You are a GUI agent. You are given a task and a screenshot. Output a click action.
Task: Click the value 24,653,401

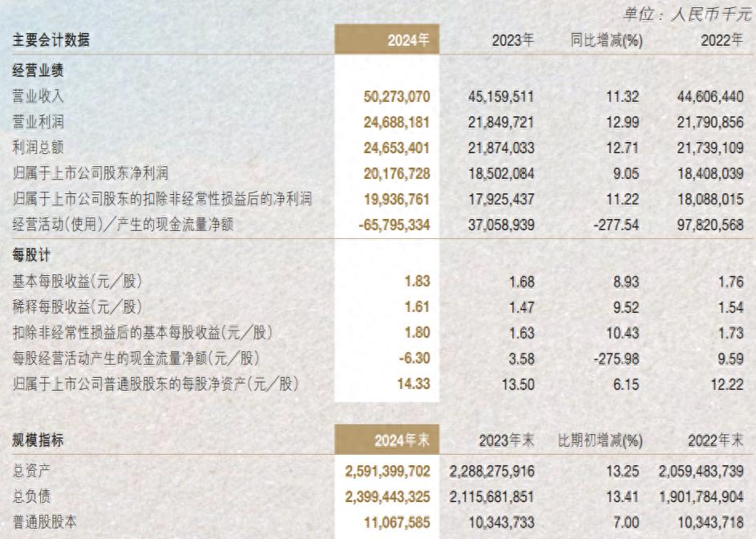click(x=396, y=148)
